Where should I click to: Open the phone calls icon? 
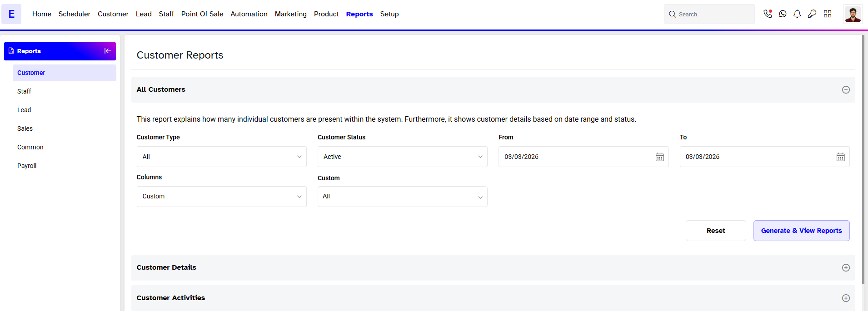768,14
